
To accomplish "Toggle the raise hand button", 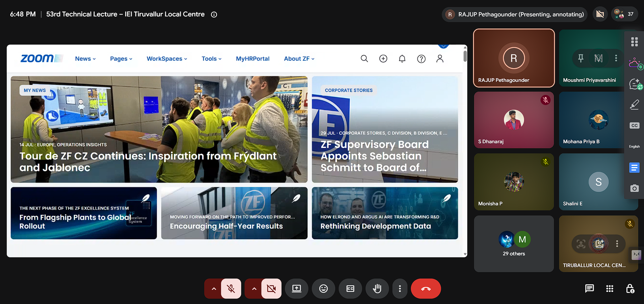I will click(x=377, y=289).
